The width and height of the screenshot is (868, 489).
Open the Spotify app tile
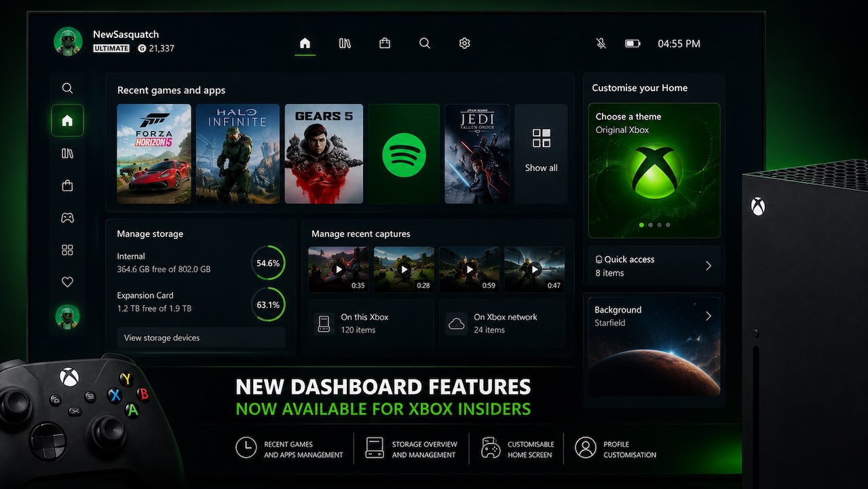pos(404,153)
